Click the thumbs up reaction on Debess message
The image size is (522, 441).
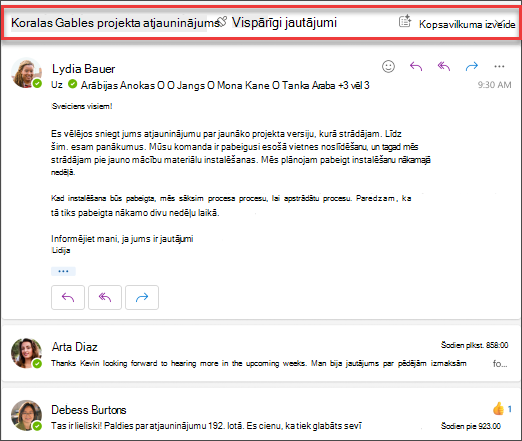499,408
